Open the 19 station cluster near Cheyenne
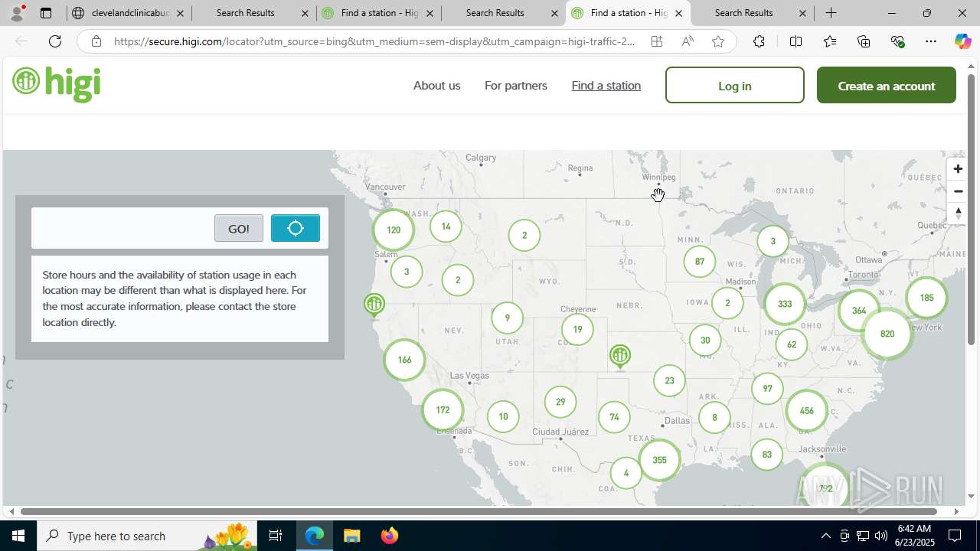The height and width of the screenshot is (551, 980). (x=577, y=329)
